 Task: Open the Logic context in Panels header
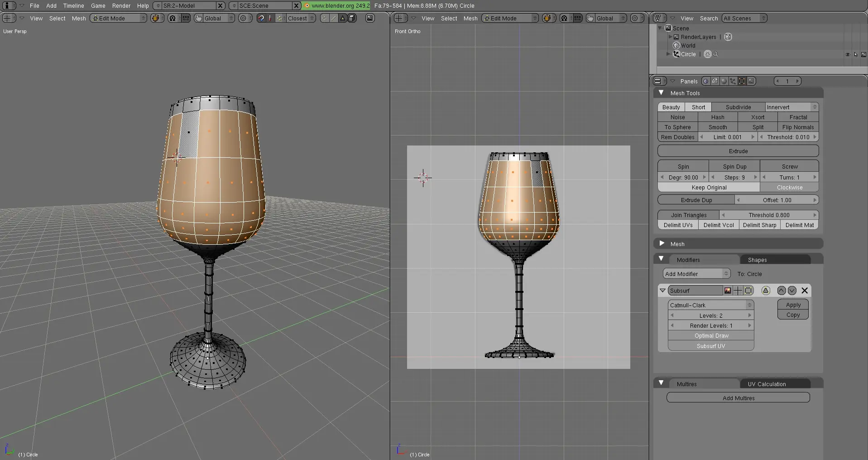coord(705,81)
